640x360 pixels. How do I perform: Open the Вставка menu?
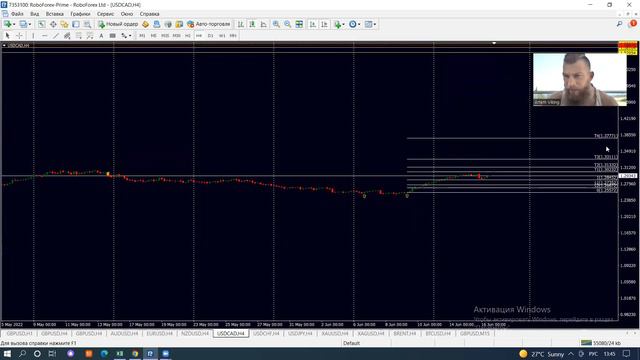point(55,14)
